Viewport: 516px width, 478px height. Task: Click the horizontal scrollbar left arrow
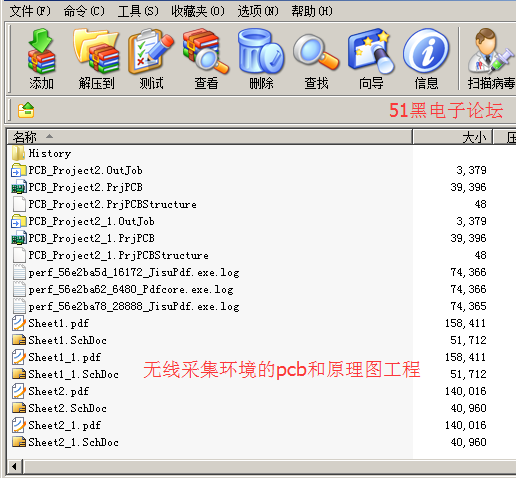14,466
